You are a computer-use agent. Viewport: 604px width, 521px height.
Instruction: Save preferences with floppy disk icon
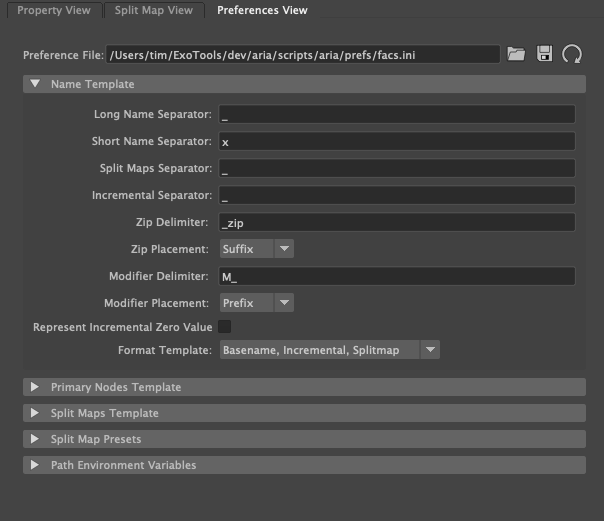pyautogui.click(x=544, y=54)
